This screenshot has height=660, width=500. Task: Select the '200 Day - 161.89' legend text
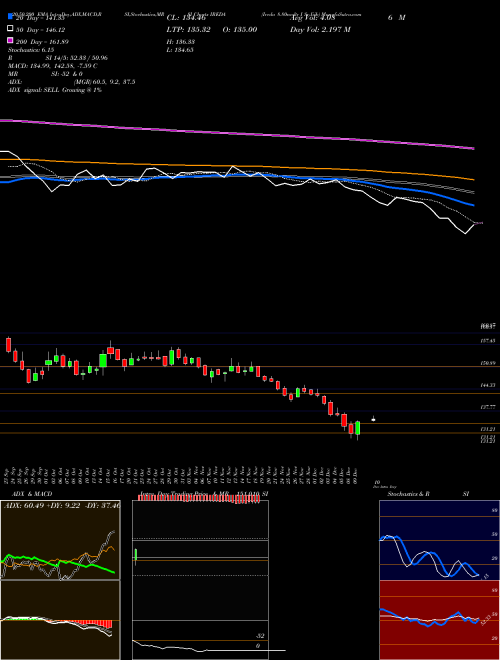pos(43,42)
